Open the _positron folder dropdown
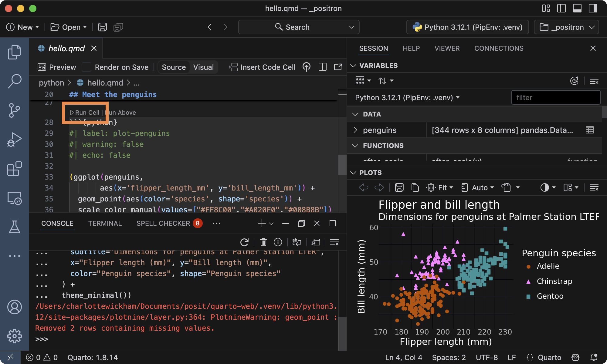 tap(566, 27)
